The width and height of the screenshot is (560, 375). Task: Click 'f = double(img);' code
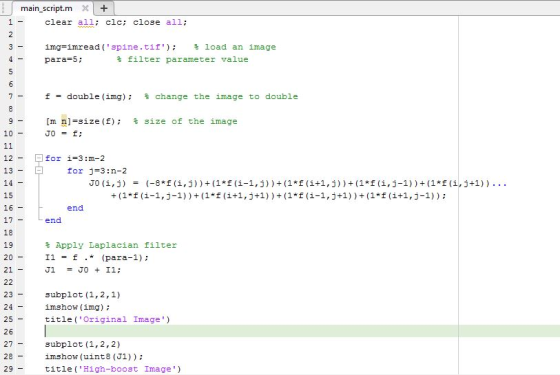[x=88, y=96]
